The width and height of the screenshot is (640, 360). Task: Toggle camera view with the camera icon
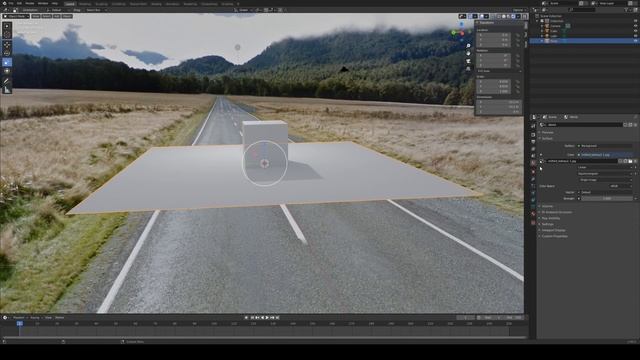coord(468,61)
